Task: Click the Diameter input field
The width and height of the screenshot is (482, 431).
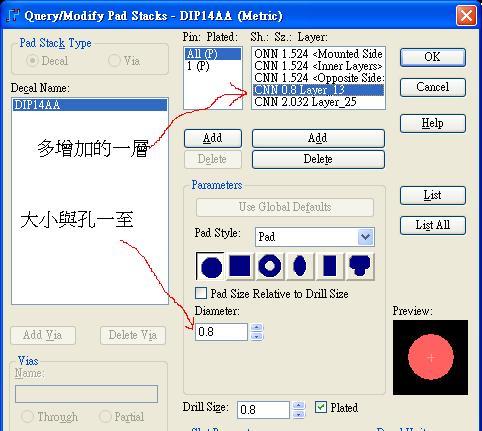Action: [x=221, y=332]
